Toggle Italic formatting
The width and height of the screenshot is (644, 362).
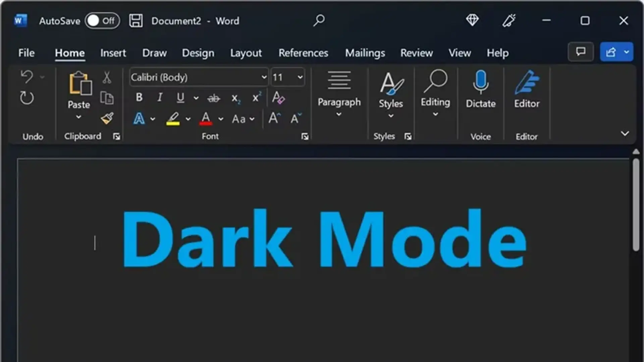click(160, 98)
